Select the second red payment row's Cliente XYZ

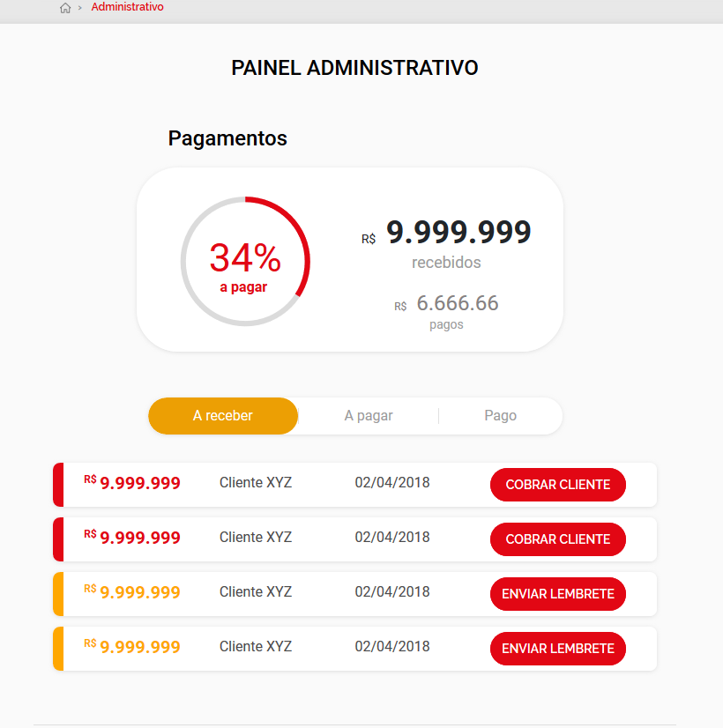[256, 537]
